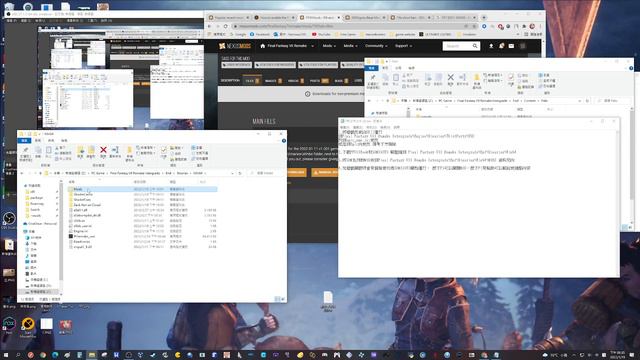Open DESCRIPTION tab on Nexus mod page
Image resolution: width=640 pixels, height=360 pixels.
(231, 80)
